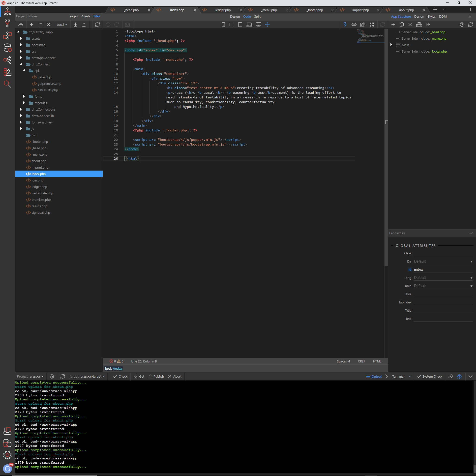Click the QR code icon

tap(372, 25)
